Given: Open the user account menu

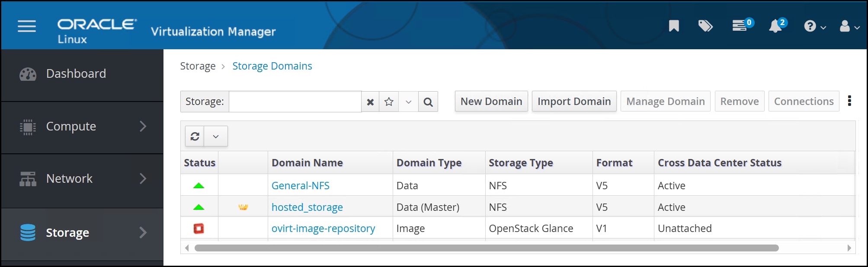Looking at the screenshot, I should (x=849, y=26).
